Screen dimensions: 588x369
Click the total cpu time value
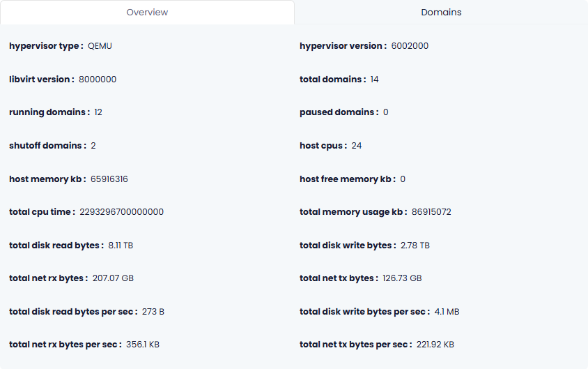[121, 212]
